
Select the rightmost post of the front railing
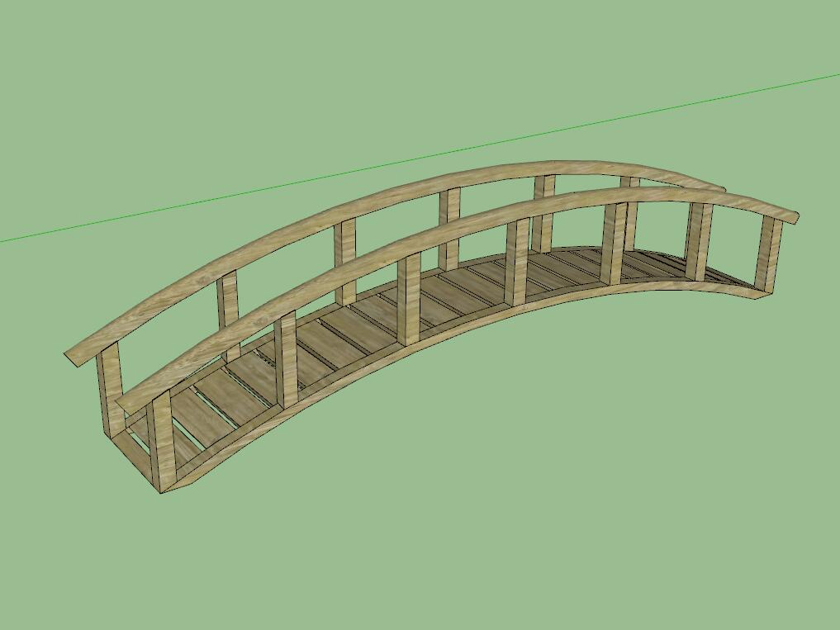tap(768, 254)
